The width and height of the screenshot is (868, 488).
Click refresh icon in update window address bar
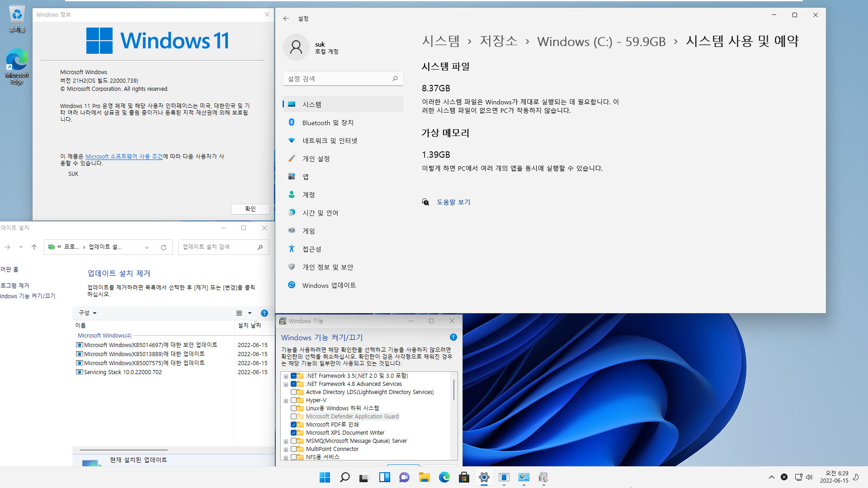pyautogui.click(x=164, y=247)
